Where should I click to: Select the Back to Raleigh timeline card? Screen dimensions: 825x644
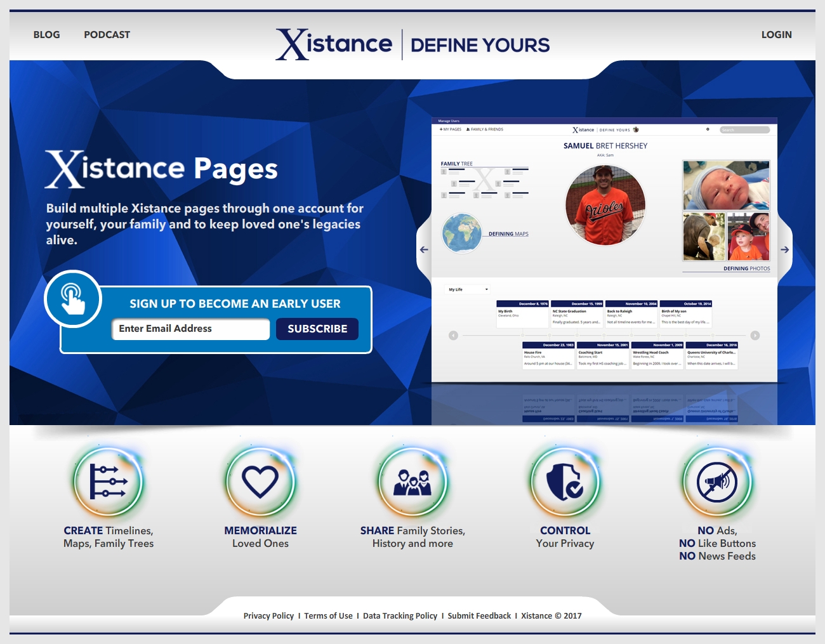tap(631, 314)
